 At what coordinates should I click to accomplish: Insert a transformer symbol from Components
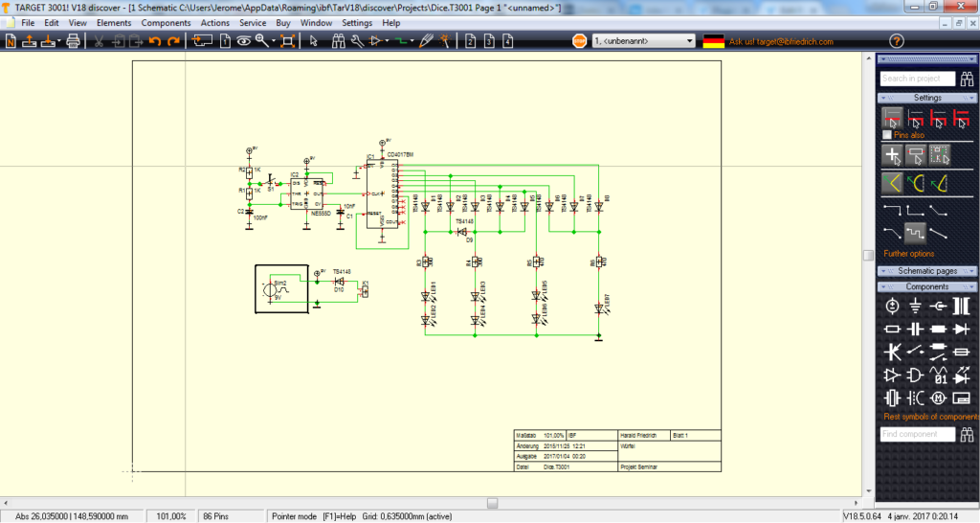pyautogui.click(x=961, y=306)
